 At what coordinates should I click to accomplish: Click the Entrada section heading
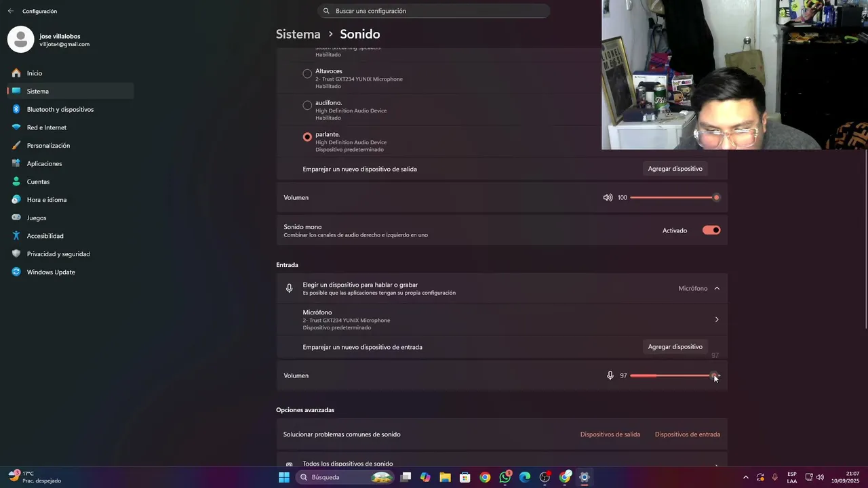(x=287, y=265)
